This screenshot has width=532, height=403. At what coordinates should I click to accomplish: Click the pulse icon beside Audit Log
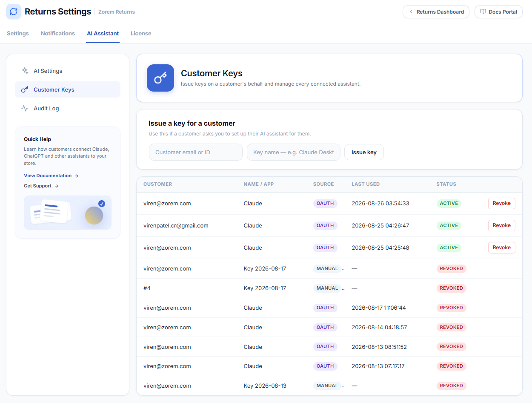tap(25, 108)
